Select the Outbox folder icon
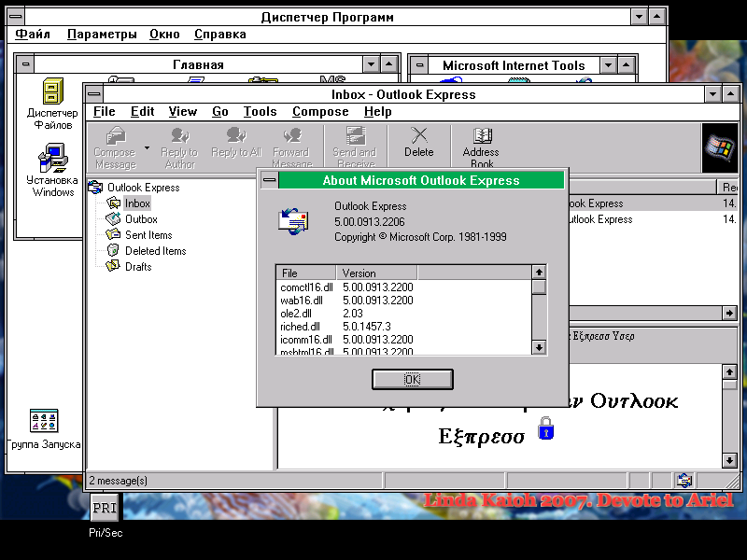The image size is (747, 560). (113, 219)
